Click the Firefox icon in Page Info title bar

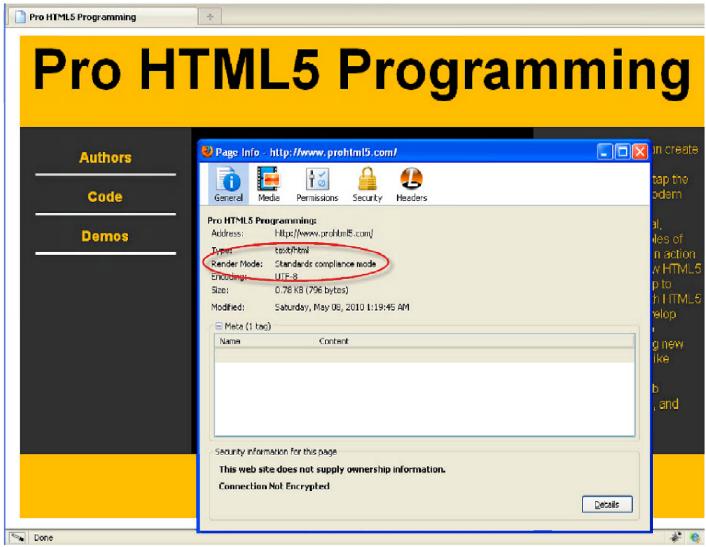(x=209, y=151)
